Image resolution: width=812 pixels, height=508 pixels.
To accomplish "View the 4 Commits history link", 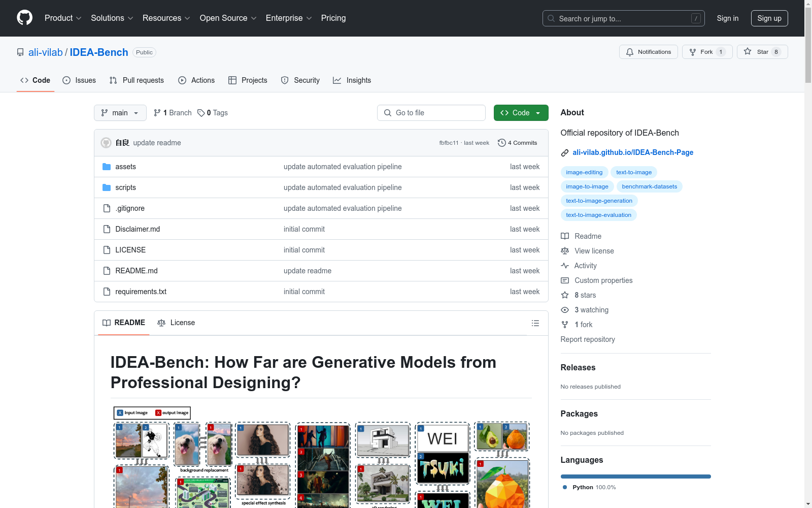I will coord(518,143).
